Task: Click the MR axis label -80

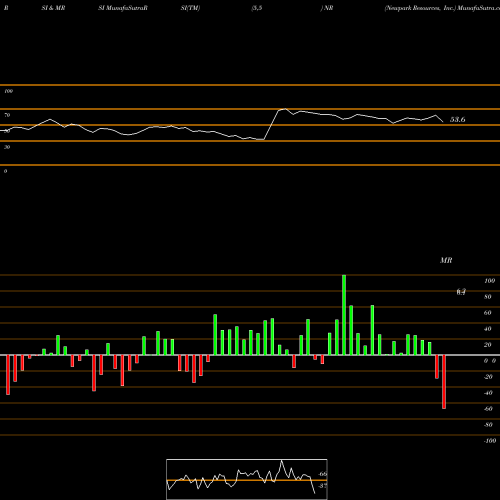Action: [x=488, y=425]
